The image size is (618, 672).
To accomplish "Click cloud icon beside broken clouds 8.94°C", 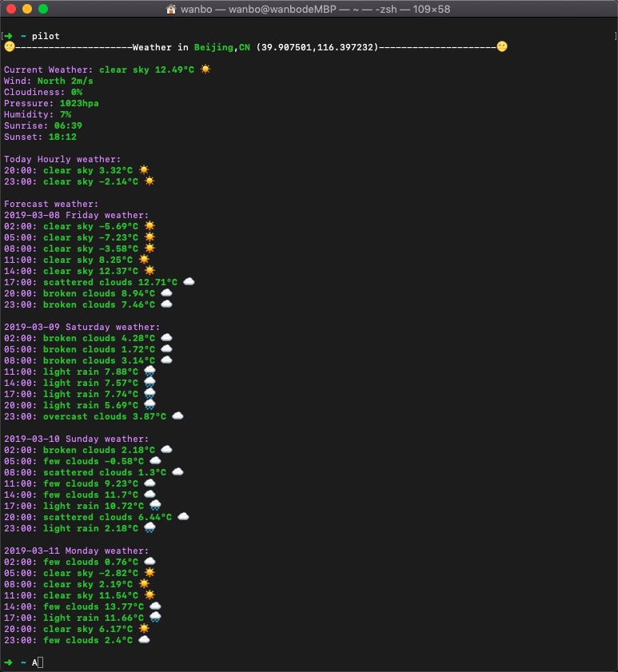I will click(x=166, y=292).
